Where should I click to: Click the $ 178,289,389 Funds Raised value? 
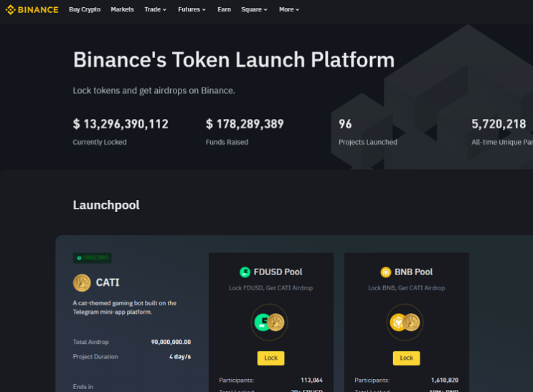[x=245, y=124]
